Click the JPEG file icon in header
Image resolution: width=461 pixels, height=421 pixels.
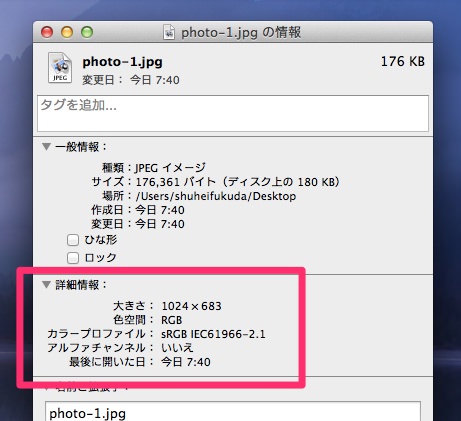(60, 68)
